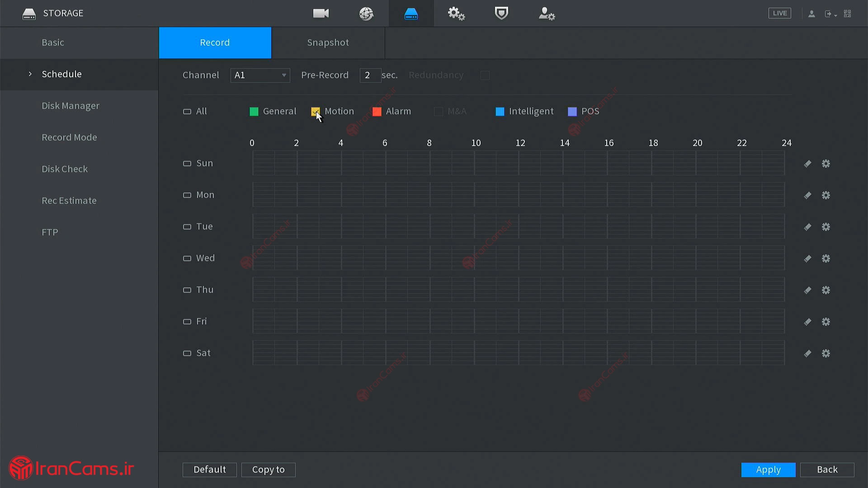Screen dimensions: 868x488
Task: Select the green General color swatch
Action: pyautogui.click(x=254, y=112)
